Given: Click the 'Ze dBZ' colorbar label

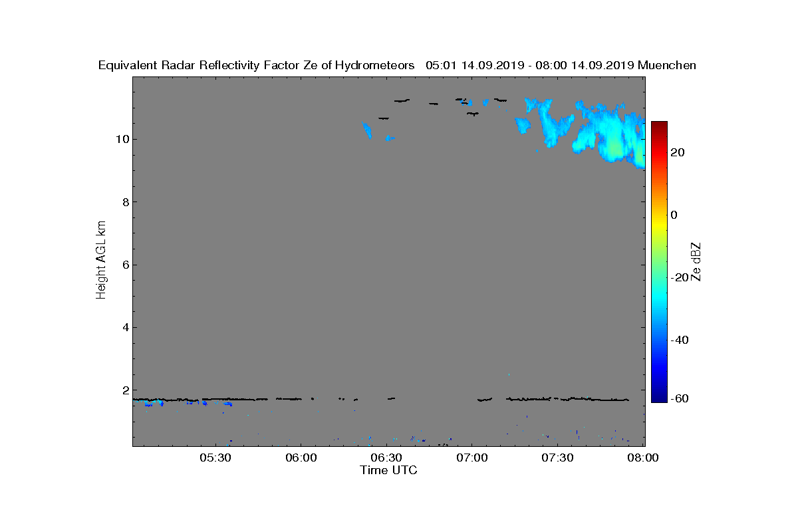Looking at the screenshot, I should [x=696, y=261].
